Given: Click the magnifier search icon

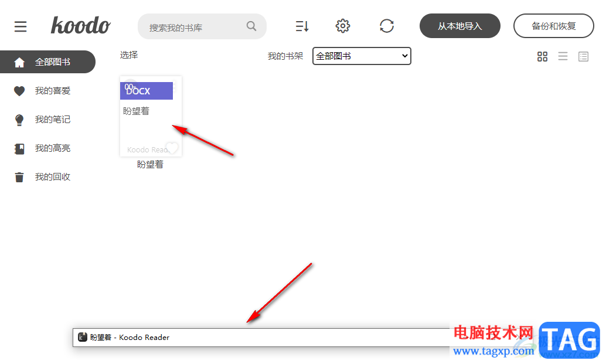Looking at the screenshot, I should (x=251, y=26).
